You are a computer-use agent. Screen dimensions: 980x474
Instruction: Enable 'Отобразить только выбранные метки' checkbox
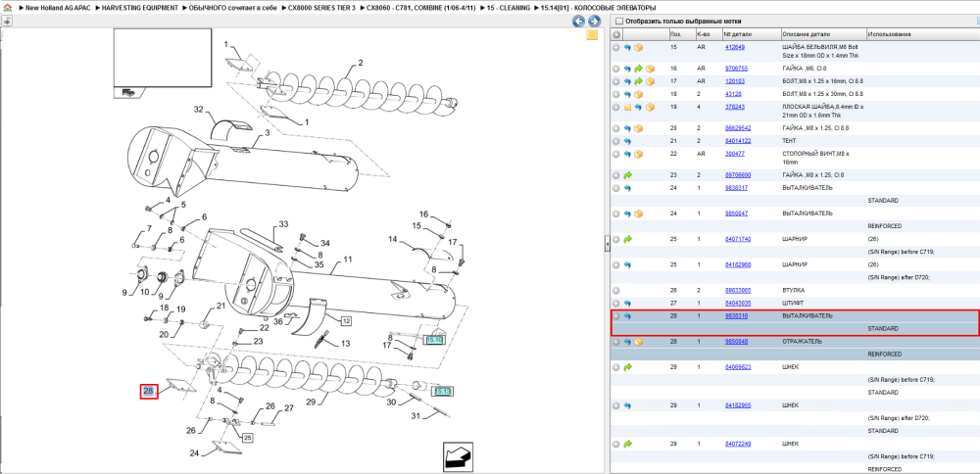(x=618, y=22)
